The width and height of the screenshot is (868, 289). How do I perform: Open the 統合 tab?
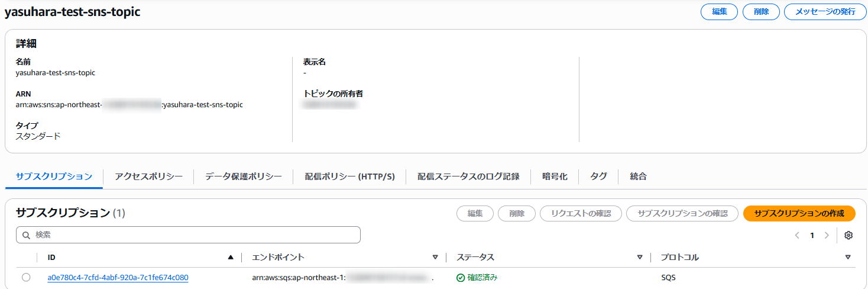pyautogui.click(x=638, y=176)
